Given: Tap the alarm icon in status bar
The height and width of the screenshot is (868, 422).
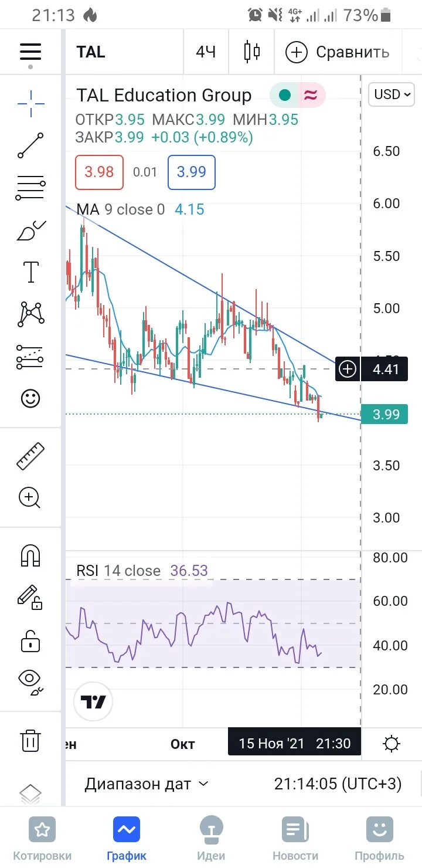Looking at the screenshot, I should (255, 15).
